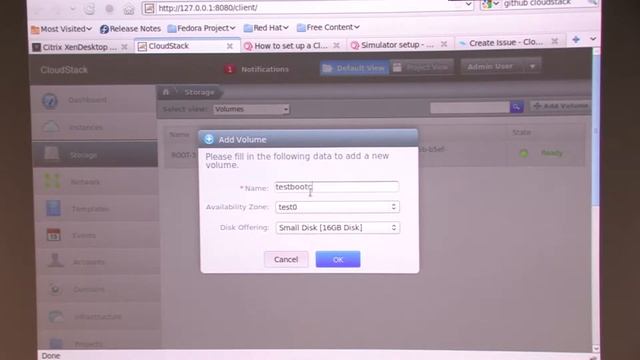Screen dimensions: 640x360
Task: Click the browser stop icon
Action: click(x=109, y=9)
